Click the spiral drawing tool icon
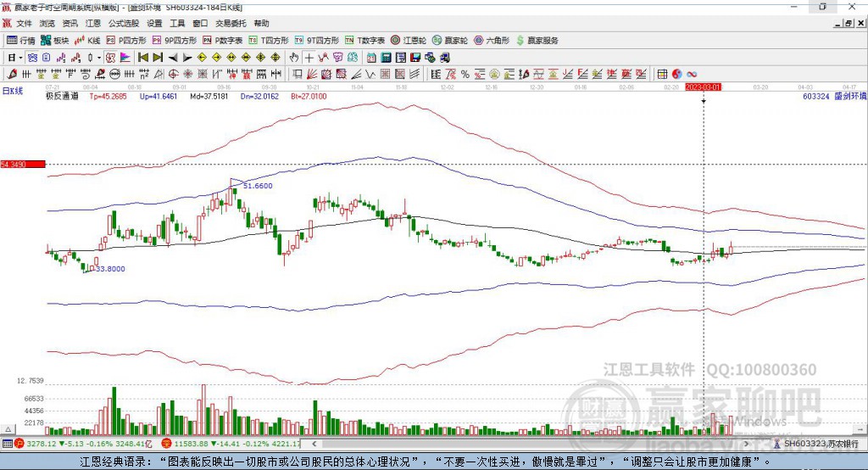The height and width of the screenshot is (470, 868). pyautogui.click(x=85, y=75)
